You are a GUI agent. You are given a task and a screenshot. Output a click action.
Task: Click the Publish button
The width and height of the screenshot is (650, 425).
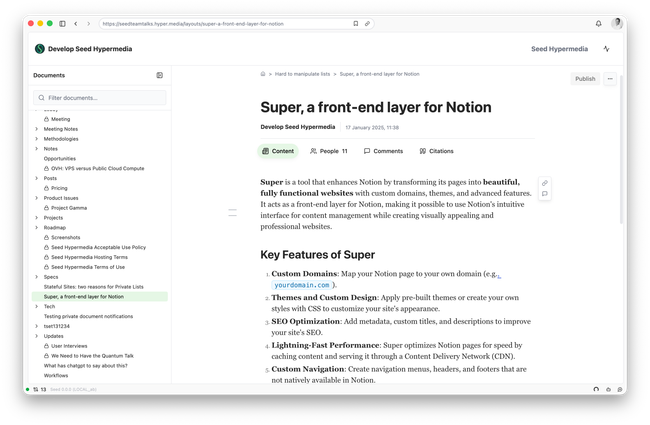click(585, 79)
